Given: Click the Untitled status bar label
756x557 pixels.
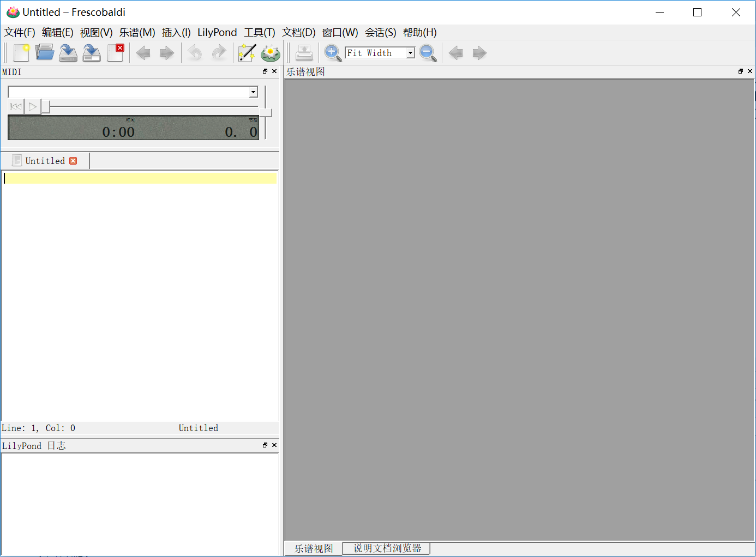Looking at the screenshot, I should click(199, 428).
